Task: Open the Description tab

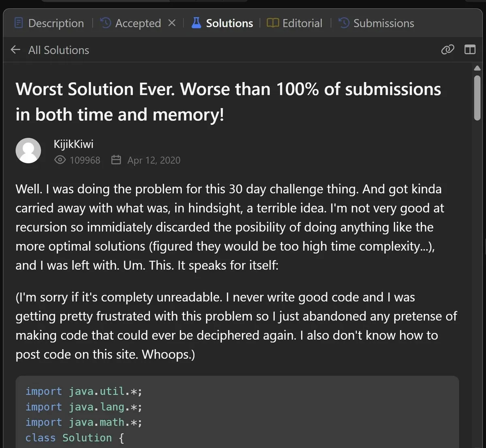Action: (x=49, y=23)
